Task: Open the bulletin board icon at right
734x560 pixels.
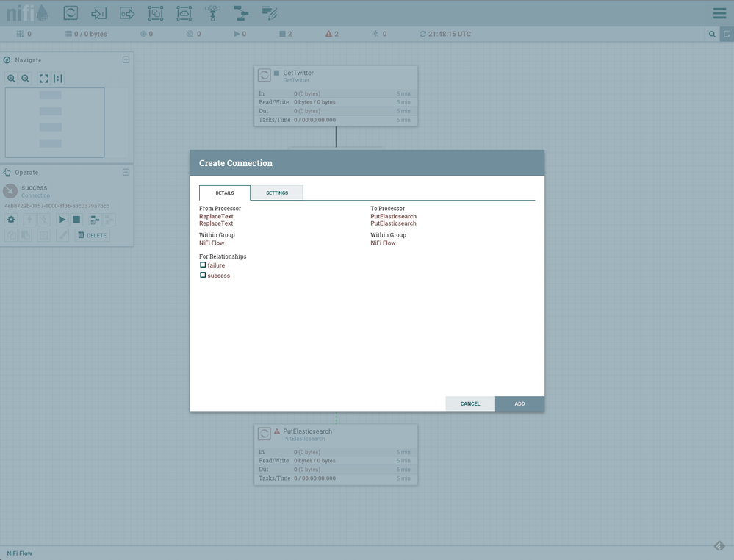Action: pos(727,34)
